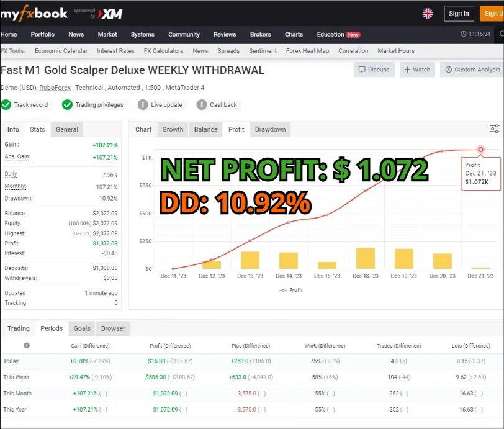Click the This Week profit $586.38

click(x=156, y=377)
